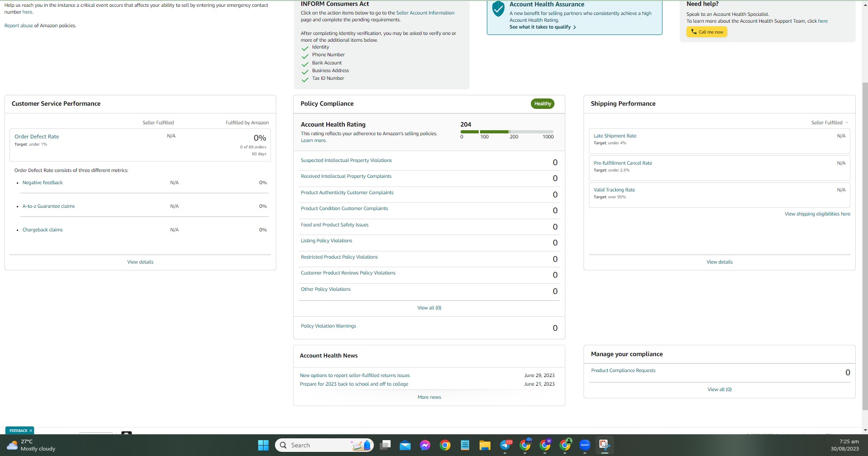The image size is (868, 456).
Task: Click Report abuse link
Action: 19,25
